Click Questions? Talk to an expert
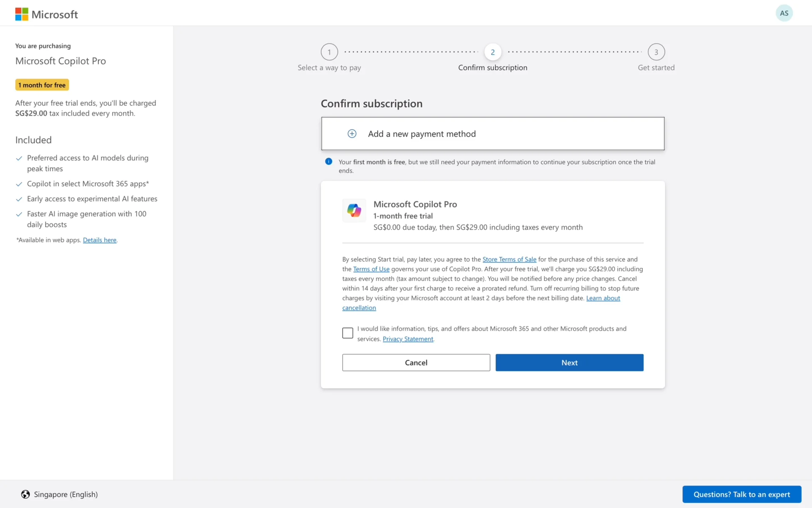The width and height of the screenshot is (812, 508). (x=741, y=494)
